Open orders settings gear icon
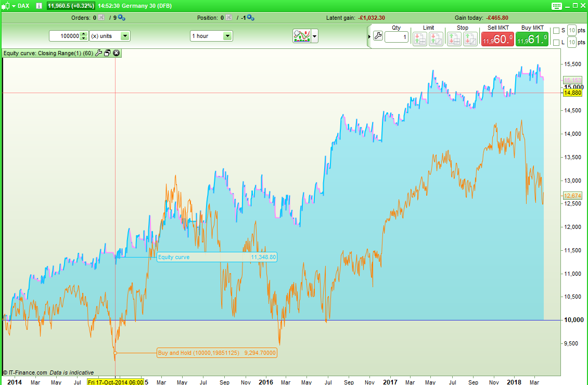The image size is (588, 385). click(121, 18)
